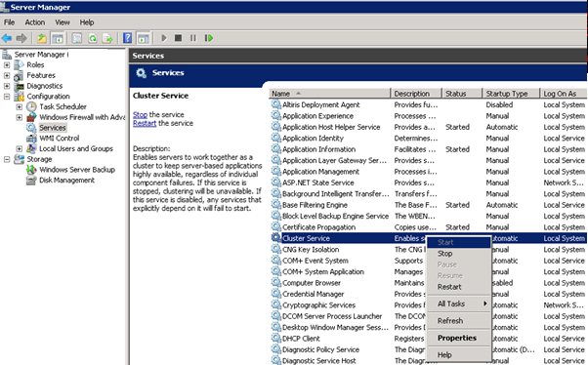The height and width of the screenshot is (365, 588).
Task: Click the Back arrow toolbar icon
Action: 7,38
